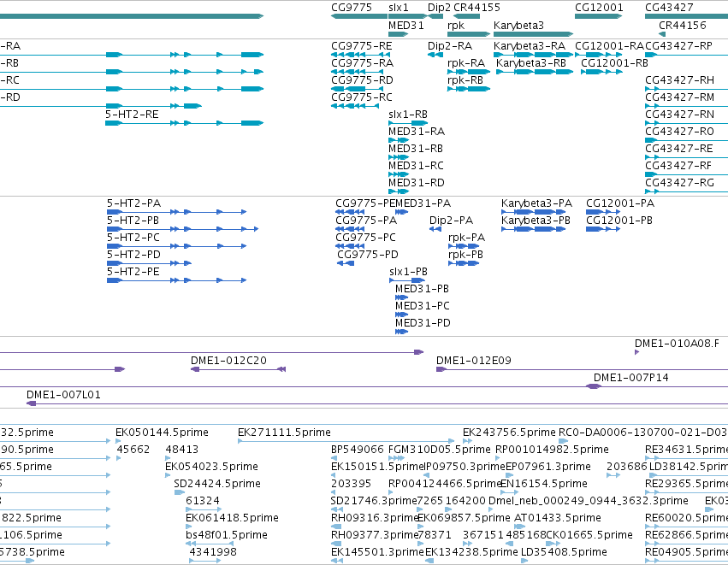This screenshot has width=728, height=565.
Task: Click transcript CG43427-RM
Action: tap(686, 106)
